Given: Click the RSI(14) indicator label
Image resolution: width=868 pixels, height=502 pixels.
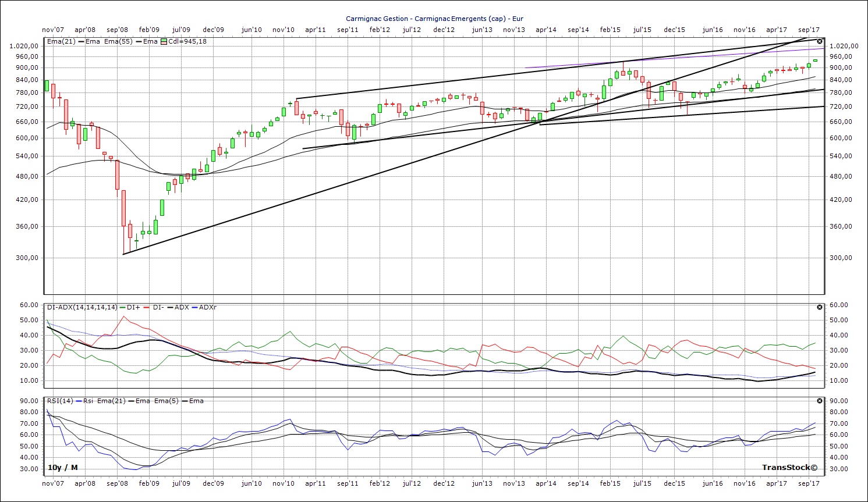Looking at the screenshot, I should click(x=59, y=401).
